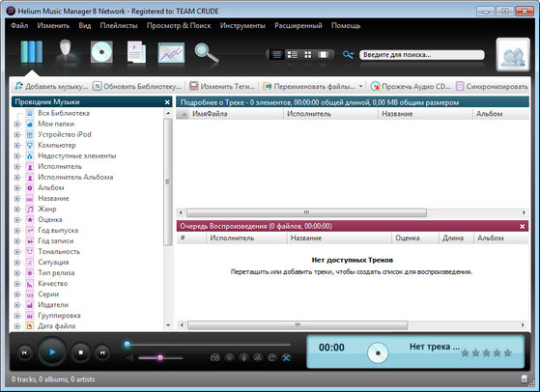Click the Stop button in player
The height and width of the screenshot is (392, 540).
pyautogui.click(x=80, y=352)
